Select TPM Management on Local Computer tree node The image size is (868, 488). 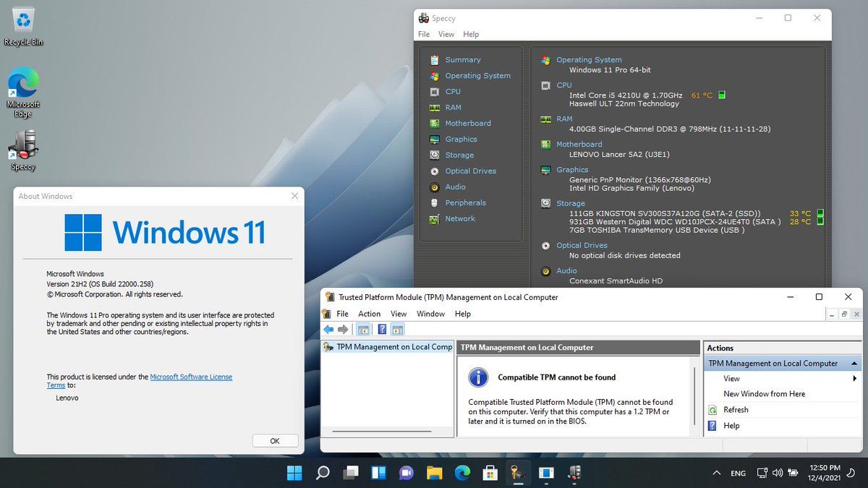coord(393,347)
